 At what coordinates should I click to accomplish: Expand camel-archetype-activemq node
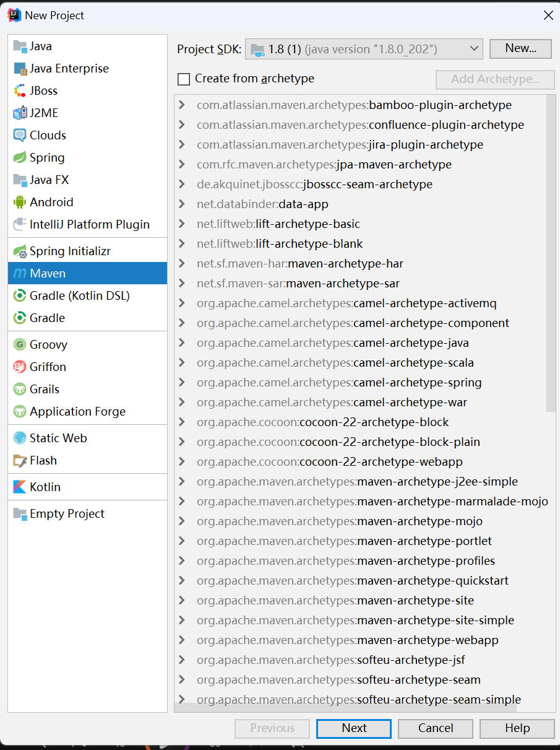coord(181,303)
